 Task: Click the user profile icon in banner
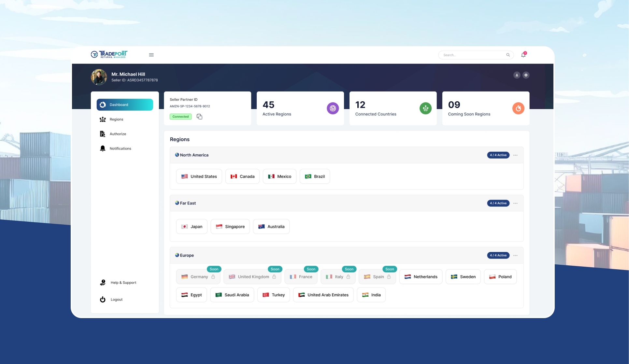click(x=517, y=75)
